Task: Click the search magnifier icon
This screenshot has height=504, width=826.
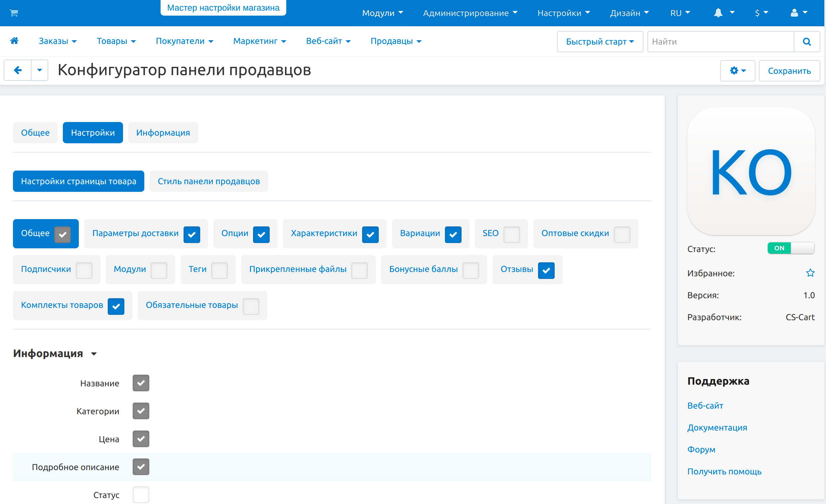Action: coord(807,42)
